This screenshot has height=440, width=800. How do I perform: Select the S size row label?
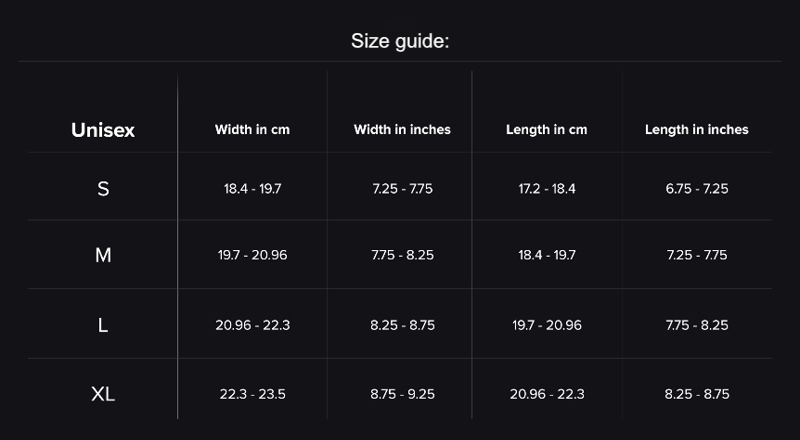pyautogui.click(x=103, y=189)
